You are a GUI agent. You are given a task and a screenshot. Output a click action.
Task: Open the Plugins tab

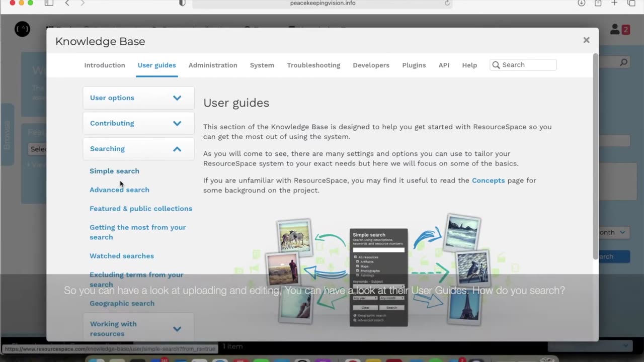(x=414, y=65)
